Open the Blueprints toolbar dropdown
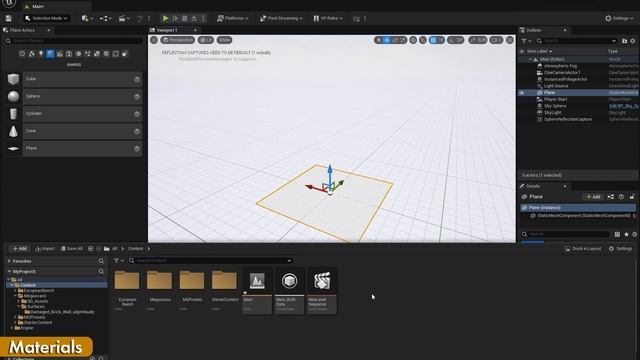This screenshot has height=360, width=640. 106,18
